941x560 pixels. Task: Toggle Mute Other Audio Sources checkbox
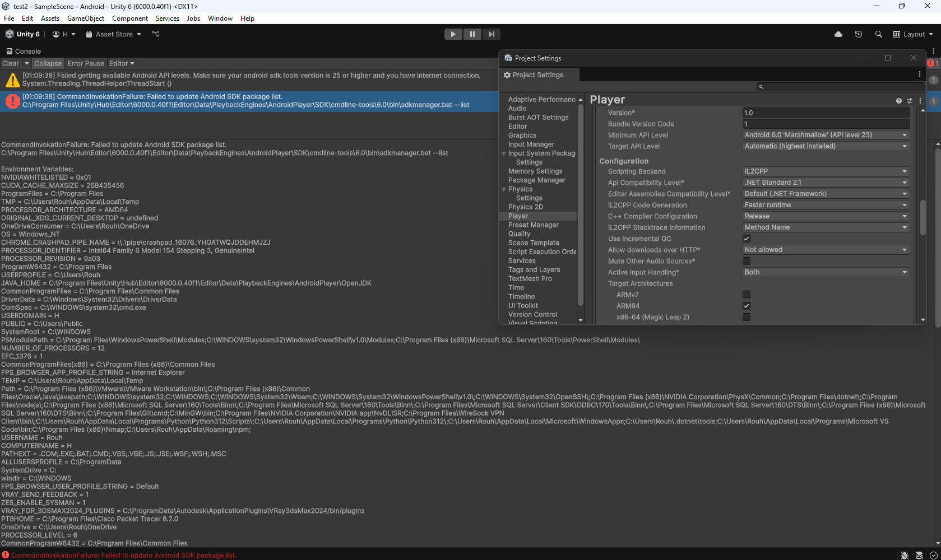(x=747, y=261)
